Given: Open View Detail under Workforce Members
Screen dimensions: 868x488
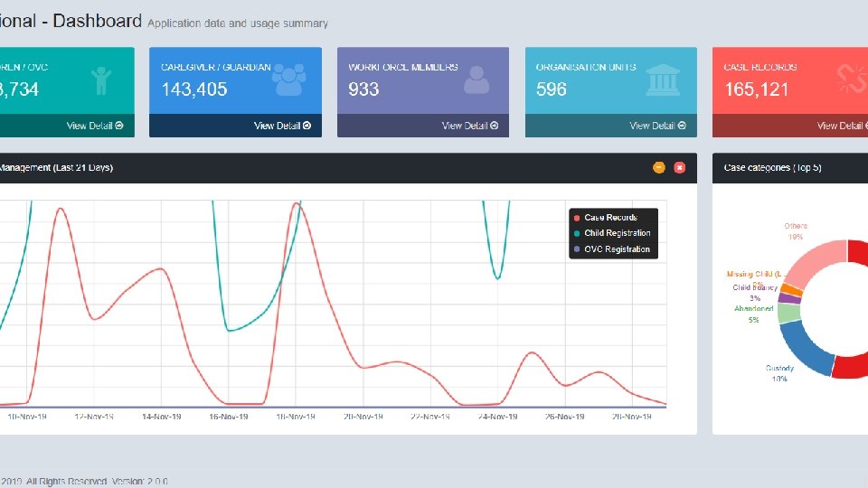Looking at the screenshot, I should tap(469, 126).
